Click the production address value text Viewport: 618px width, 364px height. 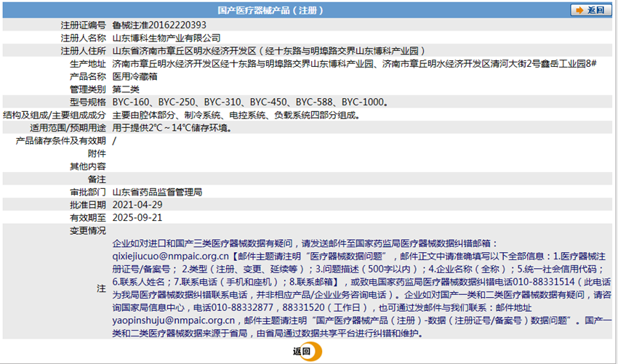(354, 64)
